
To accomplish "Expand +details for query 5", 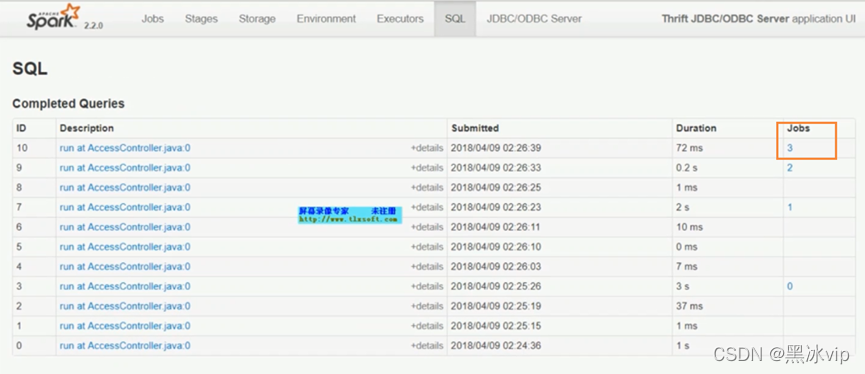I will click(x=427, y=247).
